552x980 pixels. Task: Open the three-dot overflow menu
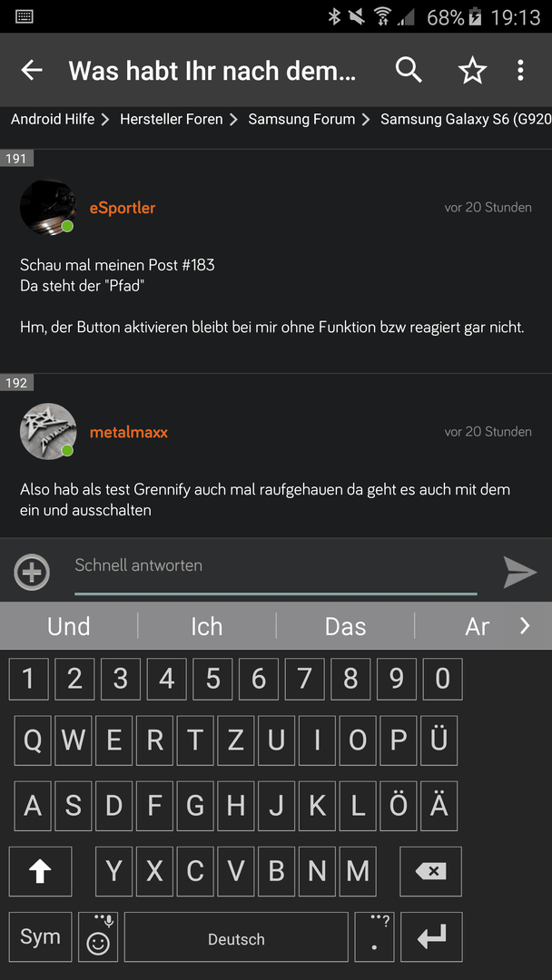coord(520,71)
